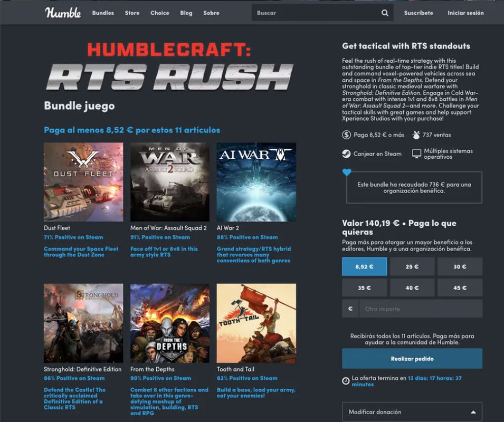This screenshot has height=422, width=504.
Task: Click the Otro importe amount field
Action: (x=421, y=309)
